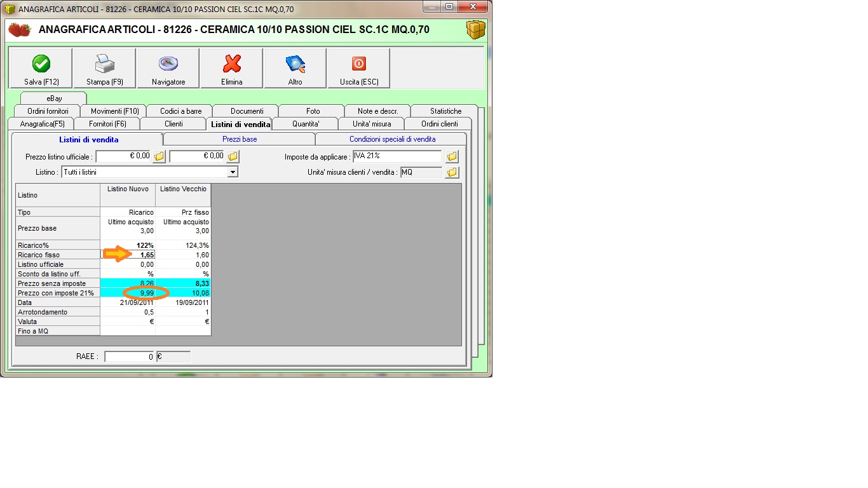Screen dimensions: 868x488
Task: Click the yellow box icon in the header
Action: pyautogui.click(x=475, y=29)
